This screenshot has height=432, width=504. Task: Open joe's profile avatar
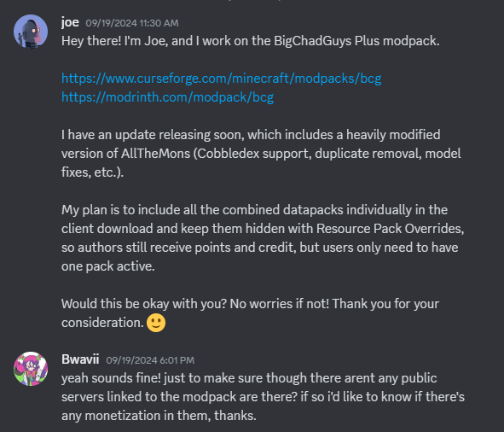31,32
